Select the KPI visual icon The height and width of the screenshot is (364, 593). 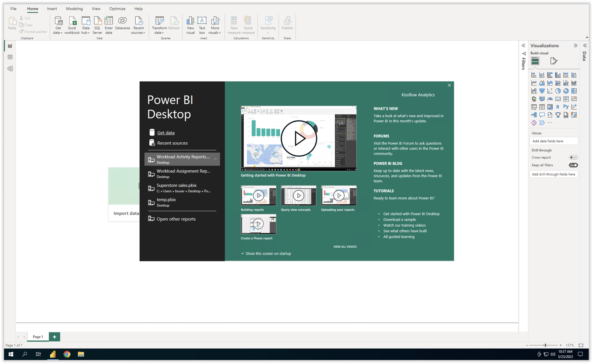[574, 99]
